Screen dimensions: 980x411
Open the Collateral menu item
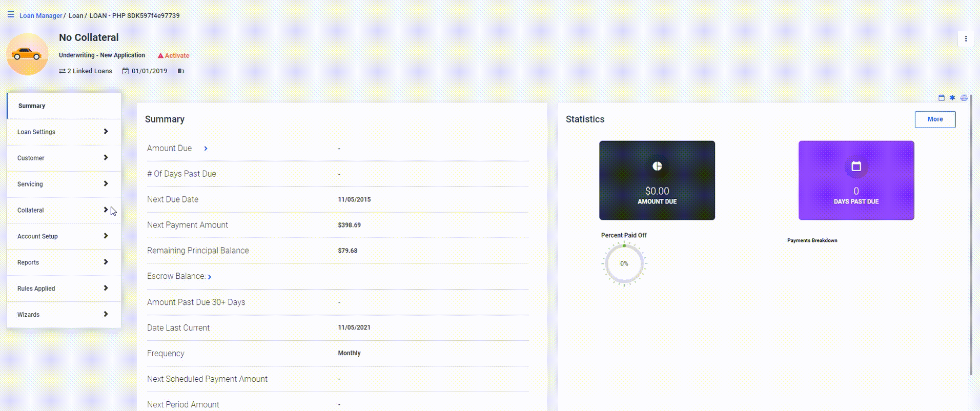point(64,211)
